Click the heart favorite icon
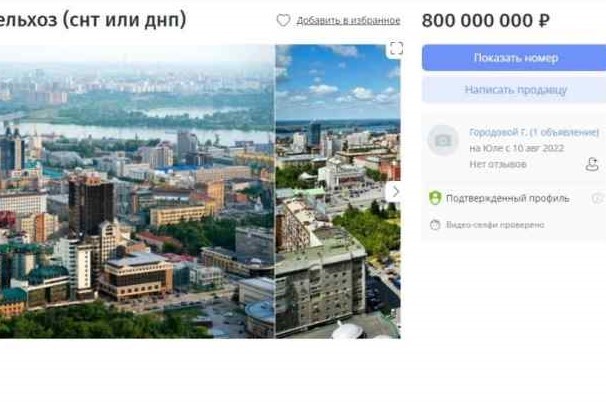The height and width of the screenshot is (404, 606). (x=283, y=20)
